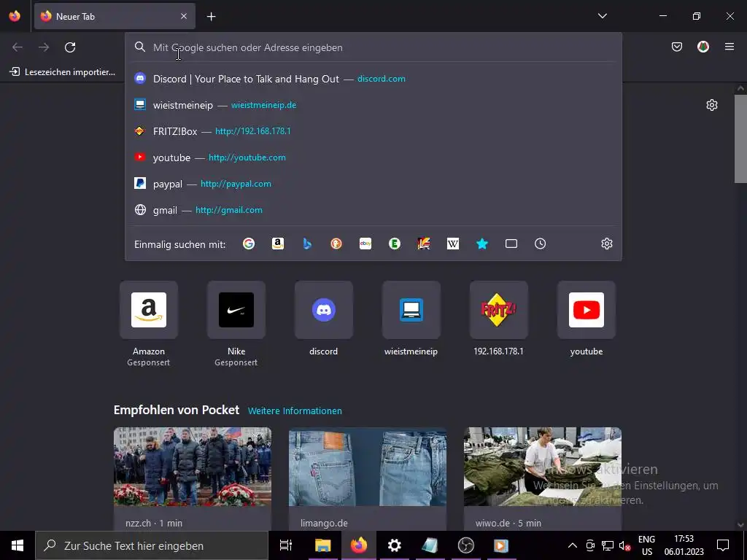Image resolution: width=747 pixels, height=560 pixels.
Task: Search once with Amazon engine icon
Action: (x=278, y=244)
